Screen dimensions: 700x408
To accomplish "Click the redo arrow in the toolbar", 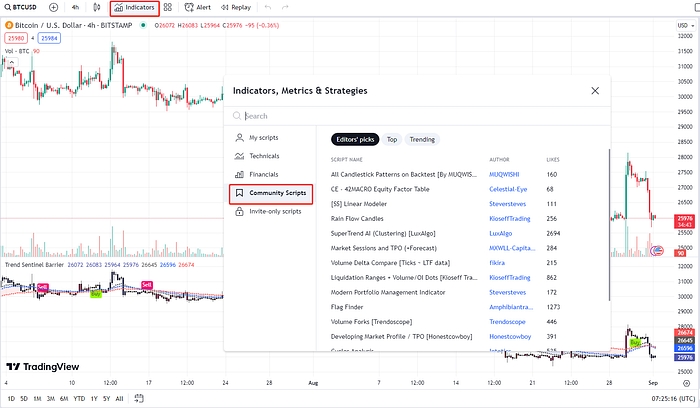I will tap(286, 7).
